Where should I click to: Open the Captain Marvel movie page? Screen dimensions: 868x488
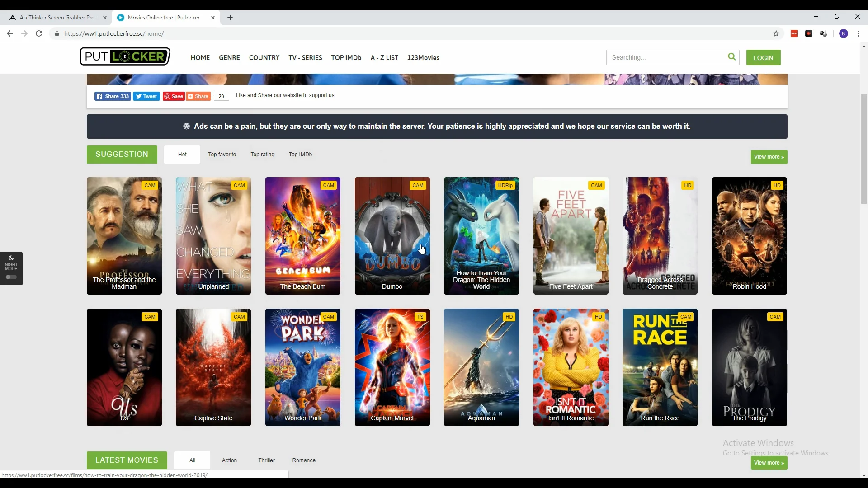click(392, 367)
